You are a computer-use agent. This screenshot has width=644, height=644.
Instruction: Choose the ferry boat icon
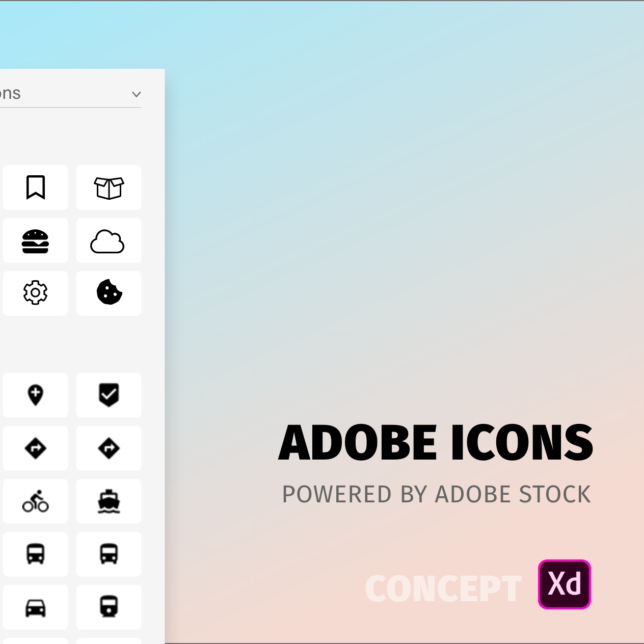click(x=109, y=501)
